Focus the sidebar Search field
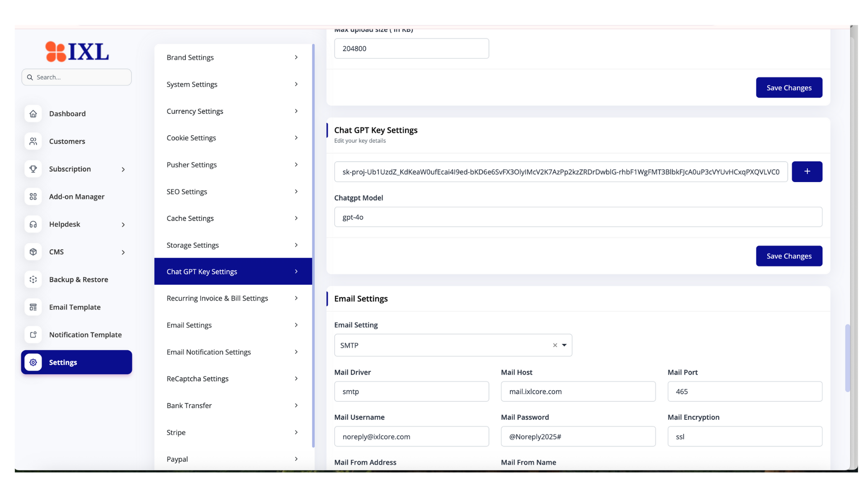 coord(76,77)
